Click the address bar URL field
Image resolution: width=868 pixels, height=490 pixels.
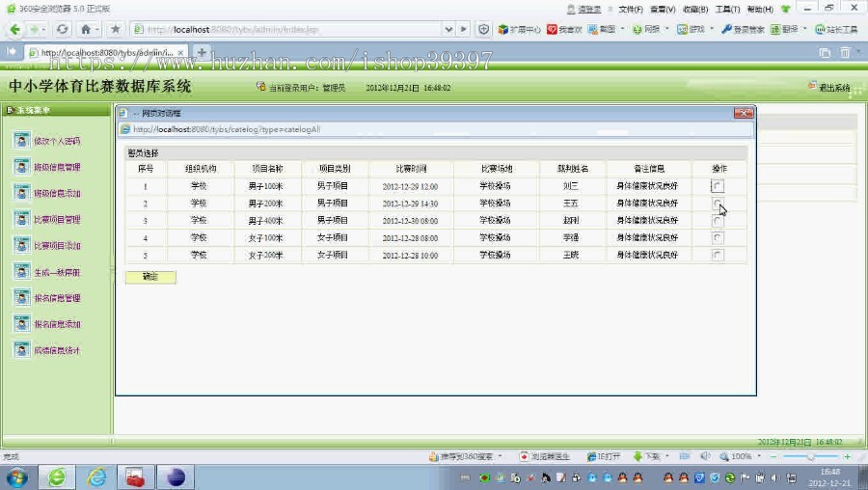point(287,29)
